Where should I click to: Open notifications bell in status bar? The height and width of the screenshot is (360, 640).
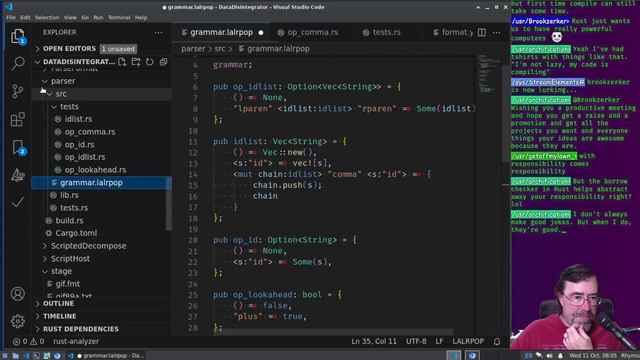[497, 342]
